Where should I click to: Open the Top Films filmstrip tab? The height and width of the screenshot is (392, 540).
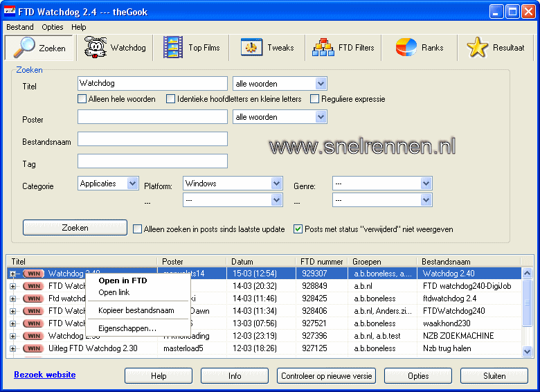(191, 48)
